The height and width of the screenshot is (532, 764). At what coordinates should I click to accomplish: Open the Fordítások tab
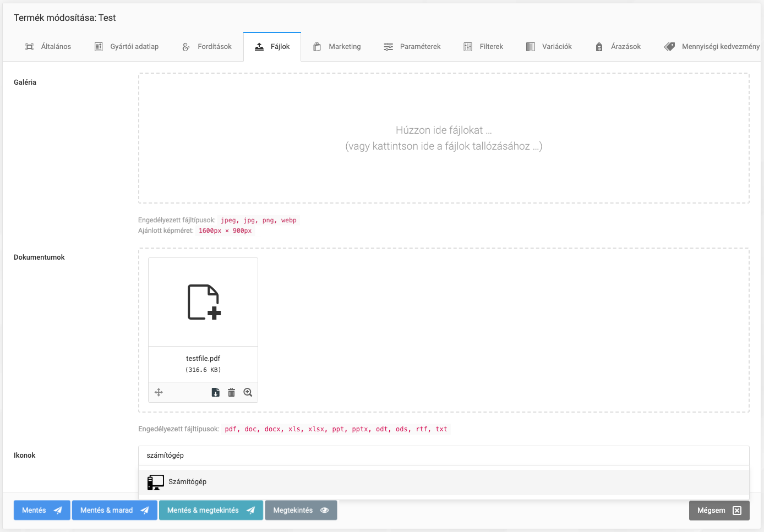(207, 47)
